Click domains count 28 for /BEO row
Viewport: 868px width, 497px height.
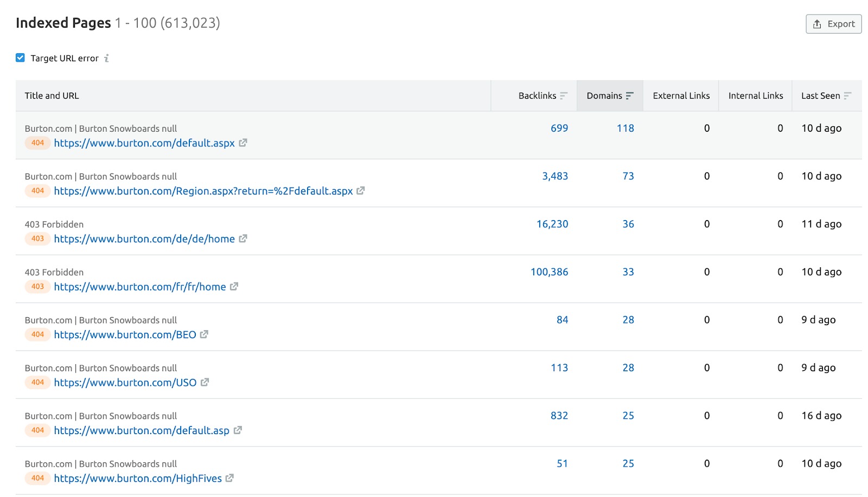click(628, 320)
